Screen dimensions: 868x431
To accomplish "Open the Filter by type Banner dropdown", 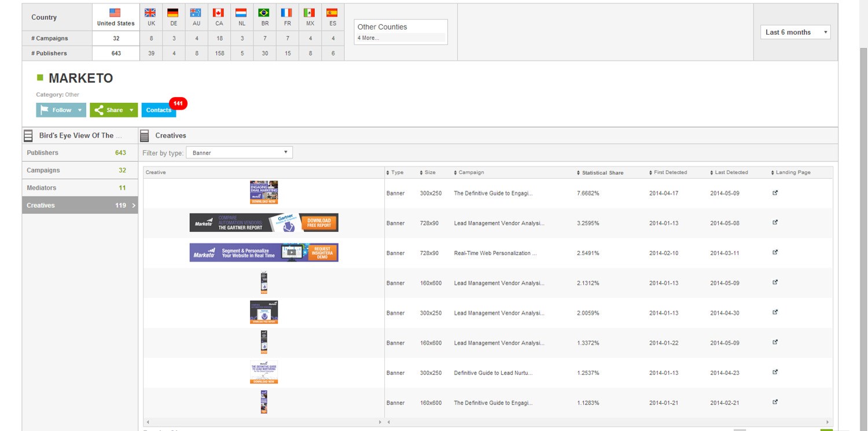I will pyautogui.click(x=239, y=153).
